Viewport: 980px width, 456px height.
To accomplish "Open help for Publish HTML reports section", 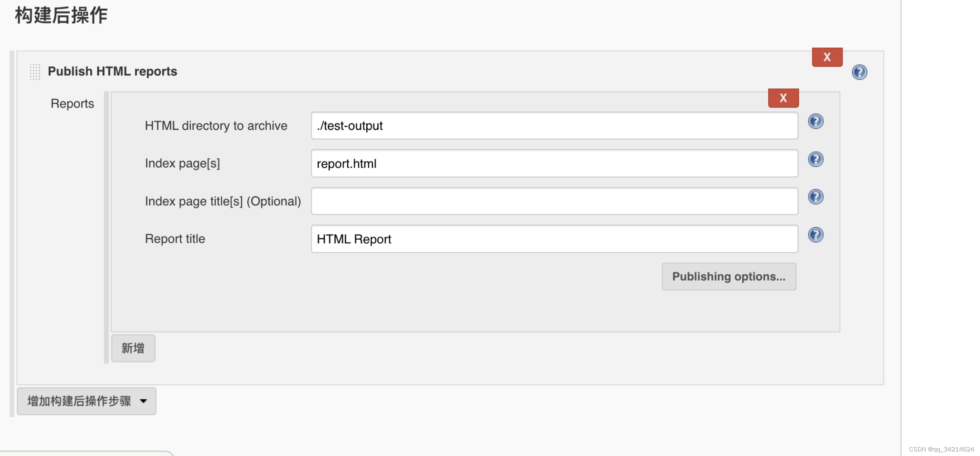I will point(859,72).
